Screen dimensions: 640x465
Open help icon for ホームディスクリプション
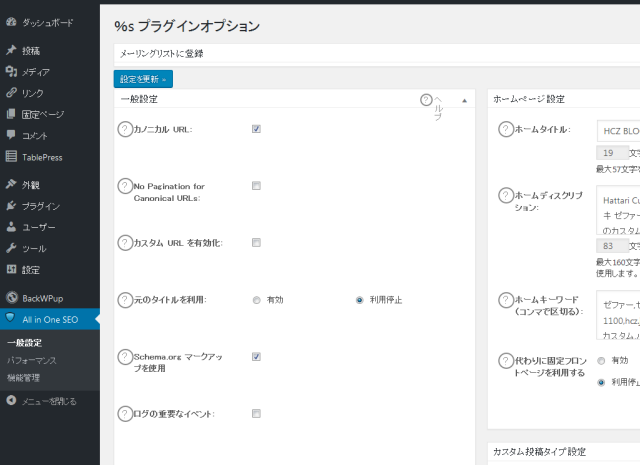pos(506,195)
